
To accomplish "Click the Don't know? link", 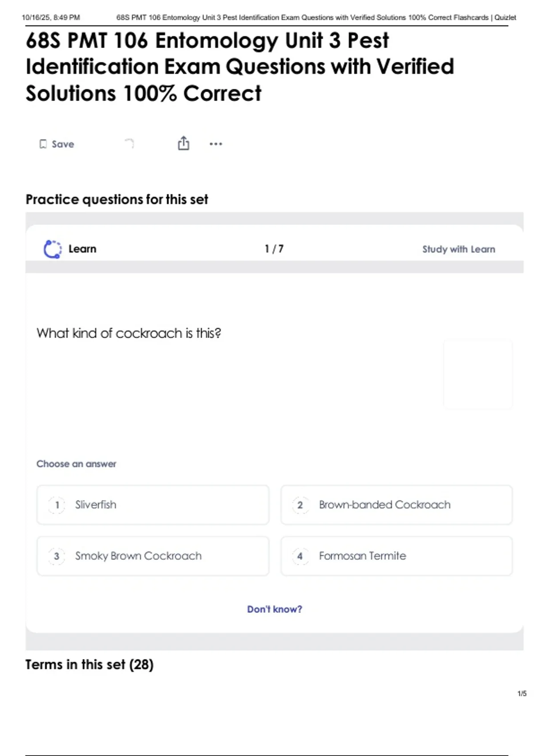I will point(275,609).
